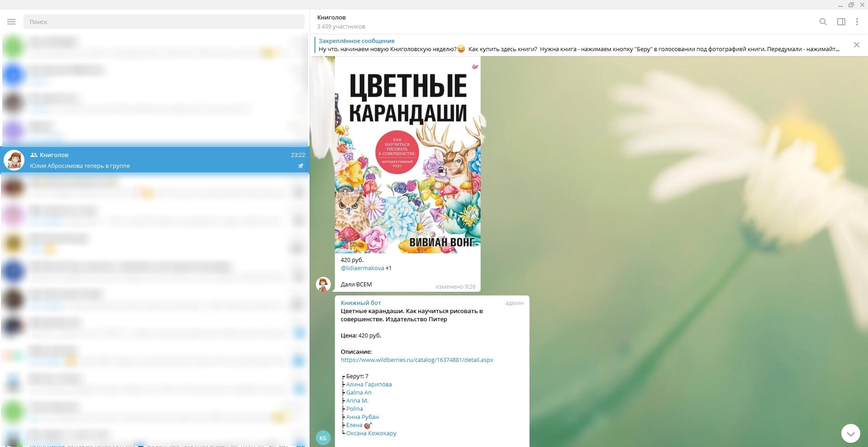Open the Цветные карандаши book cover image
This screenshot has height=447, width=868.
pyautogui.click(x=407, y=155)
